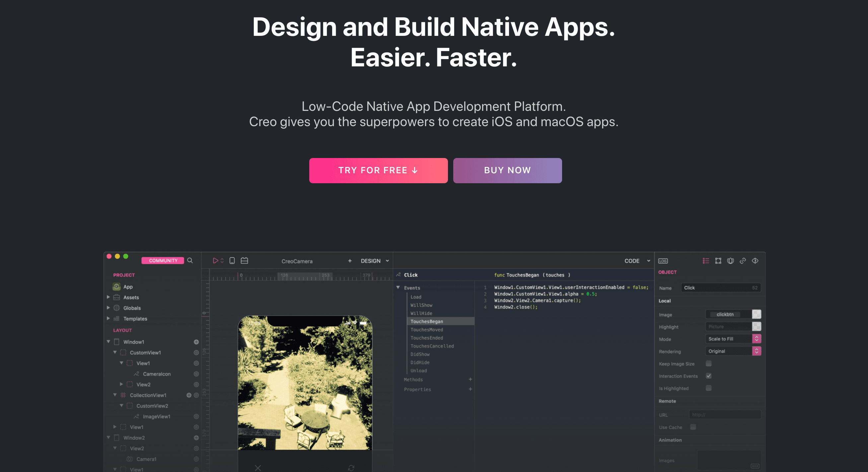Image resolution: width=868 pixels, height=472 pixels.
Task: Select the WillShow event
Action: [x=421, y=305]
